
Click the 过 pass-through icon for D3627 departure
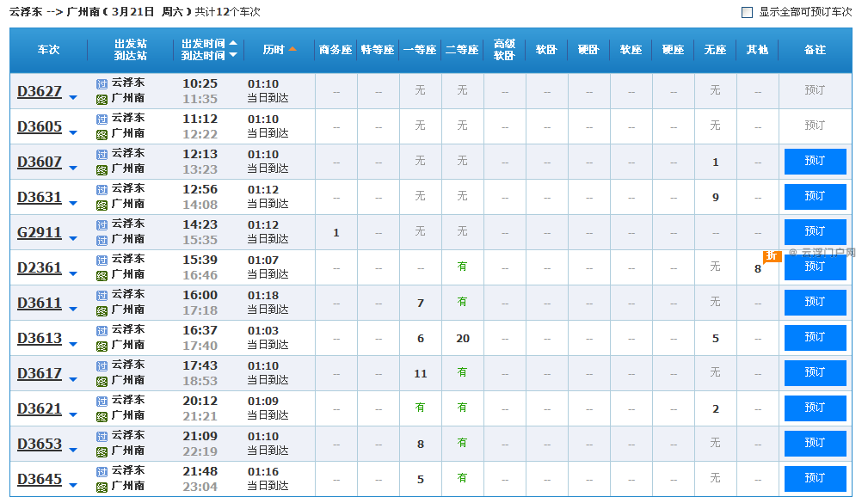pos(102,84)
